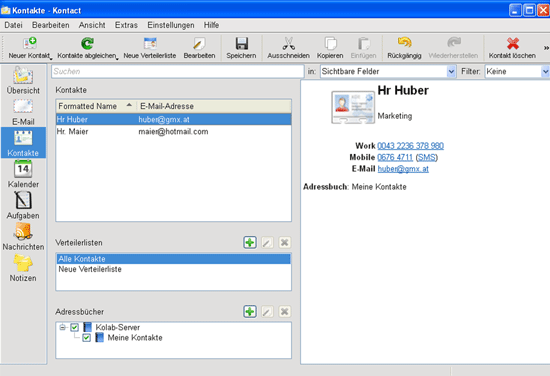The height and width of the screenshot is (376, 550).
Task: Click the Einfügen paste icon
Action: click(x=363, y=43)
